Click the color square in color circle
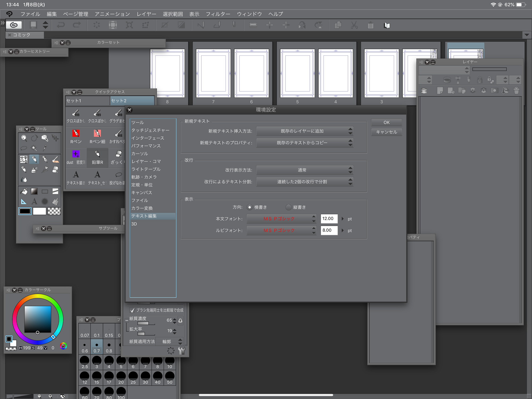The image size is (532, 399). (x=38, y=319)
